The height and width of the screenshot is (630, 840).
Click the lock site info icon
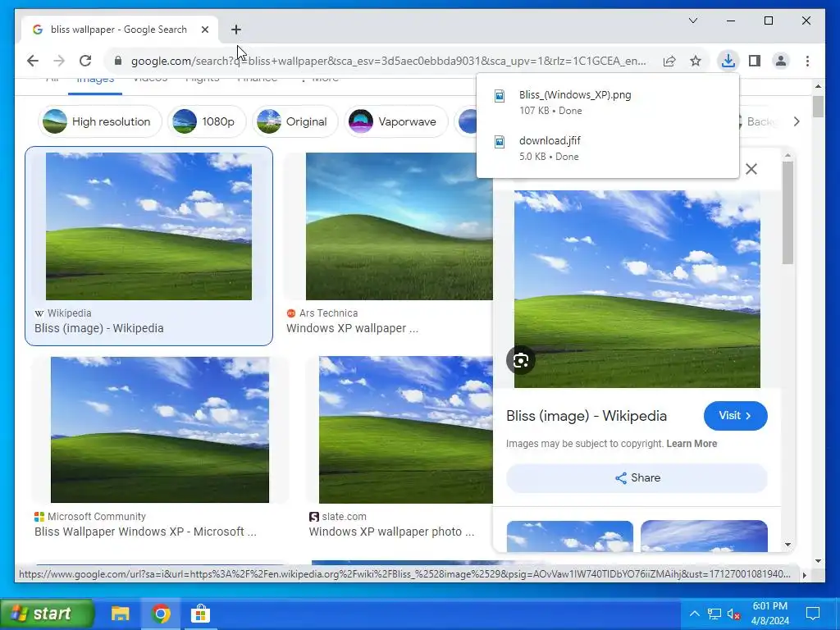118,61
